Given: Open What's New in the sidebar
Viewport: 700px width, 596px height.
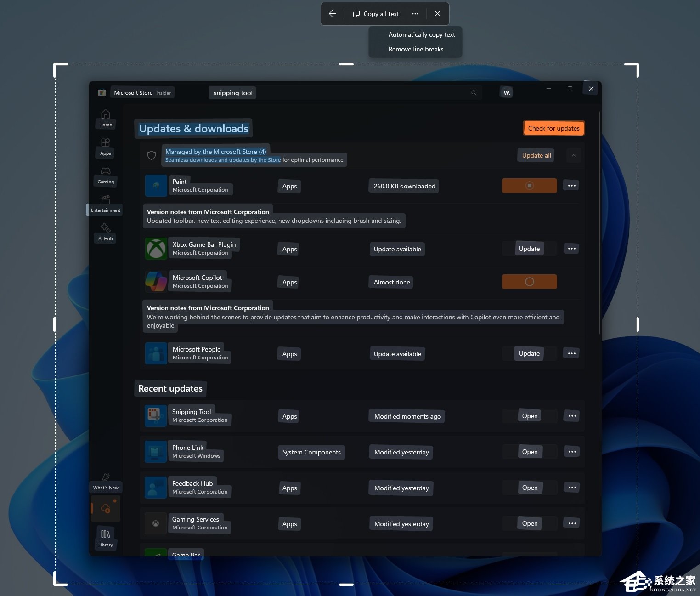Looking at the screenshot, I should coord(106,482).
